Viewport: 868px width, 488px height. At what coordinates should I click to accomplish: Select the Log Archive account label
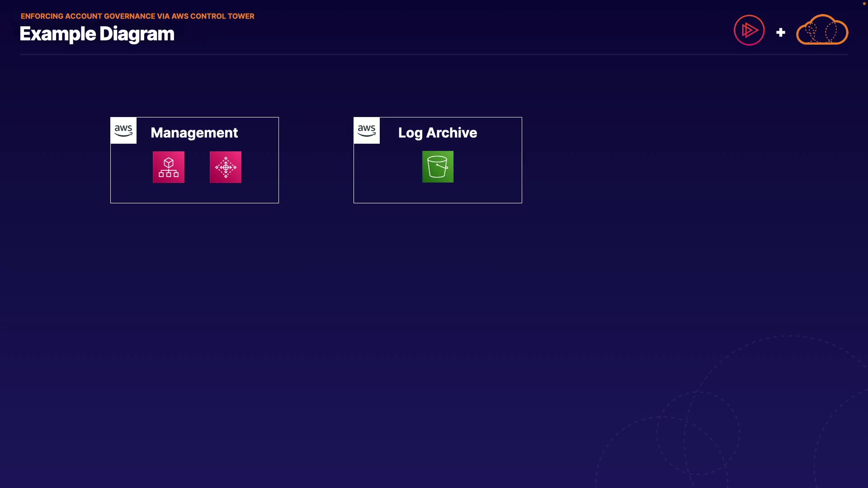437,133
